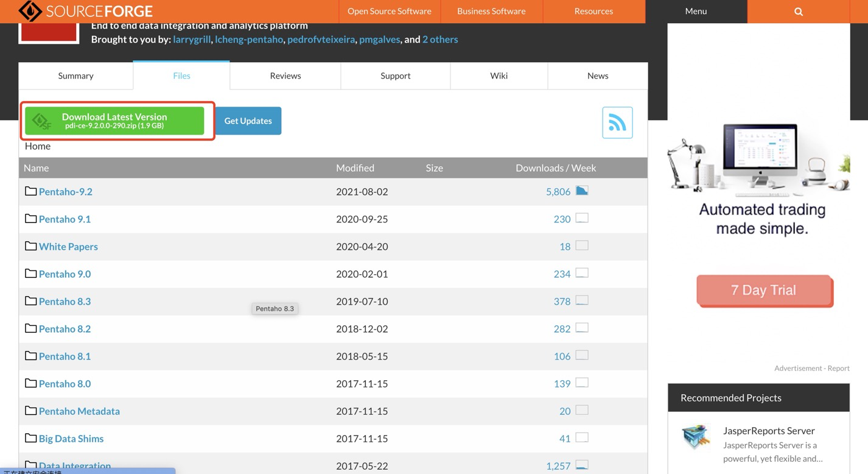Viewport: 868px width, 474px height.
Task: Click the Pentaho Metadata folder icon
Action: point(30,411)
